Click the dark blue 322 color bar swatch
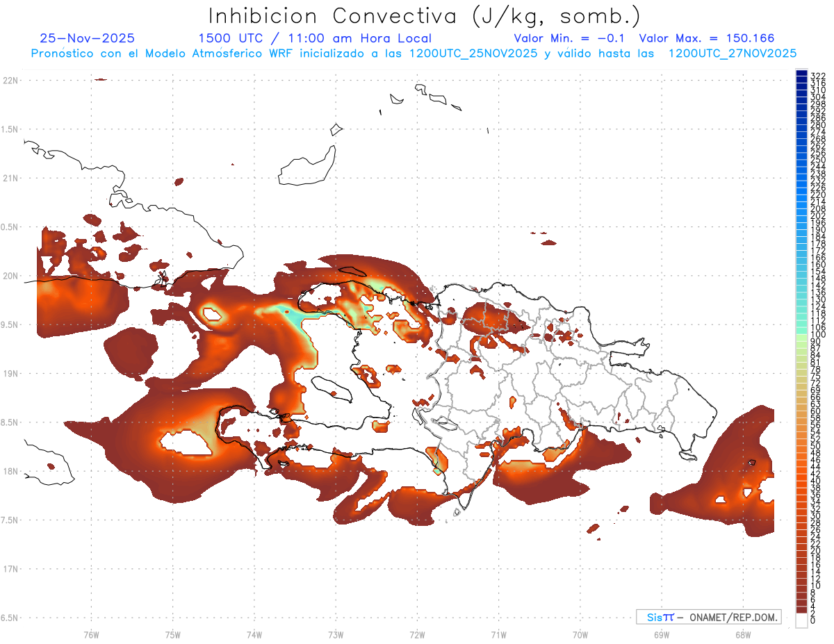 click(x=801, y=73)
